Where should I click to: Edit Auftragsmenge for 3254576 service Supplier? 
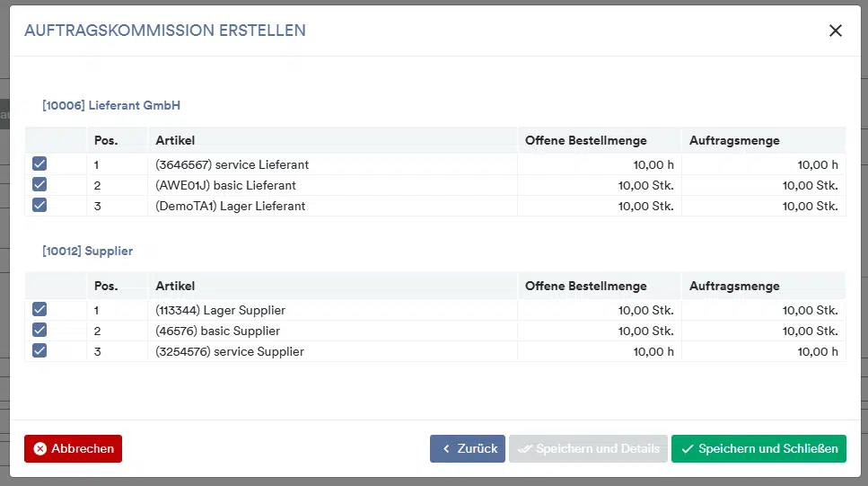pyautogui.click(x=763, y=351)
